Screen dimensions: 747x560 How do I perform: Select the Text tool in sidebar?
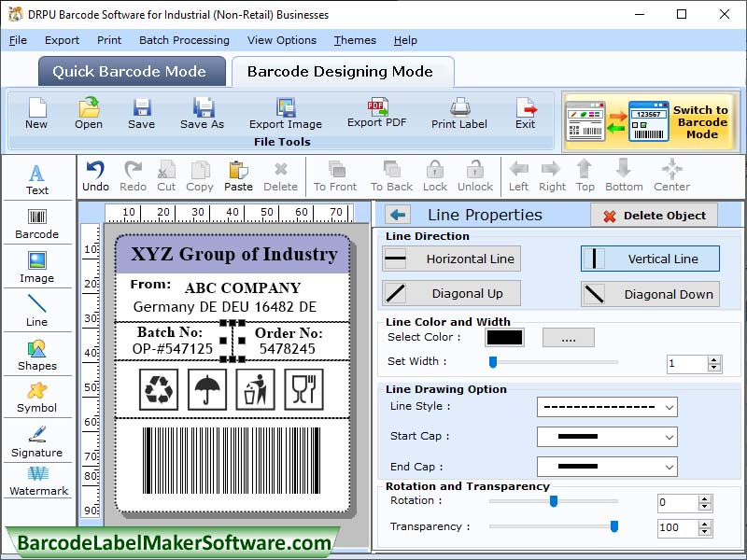pyautogui.click(x=37, y=179)
